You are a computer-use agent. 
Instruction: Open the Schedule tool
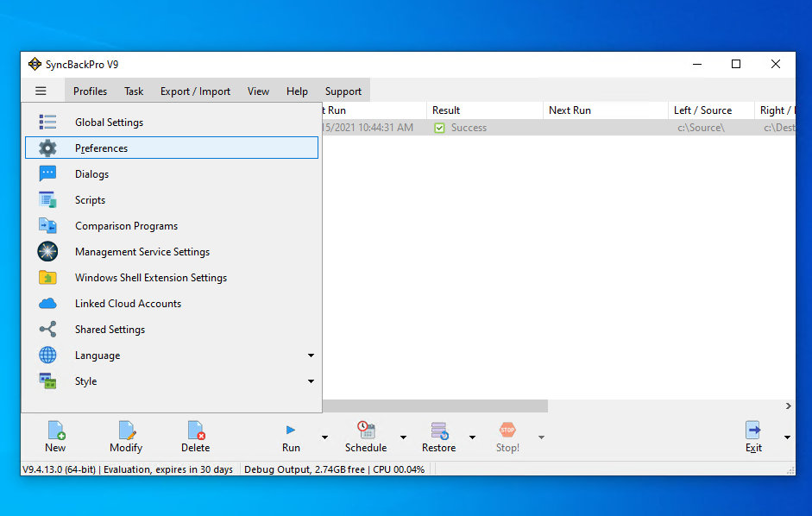366,437
